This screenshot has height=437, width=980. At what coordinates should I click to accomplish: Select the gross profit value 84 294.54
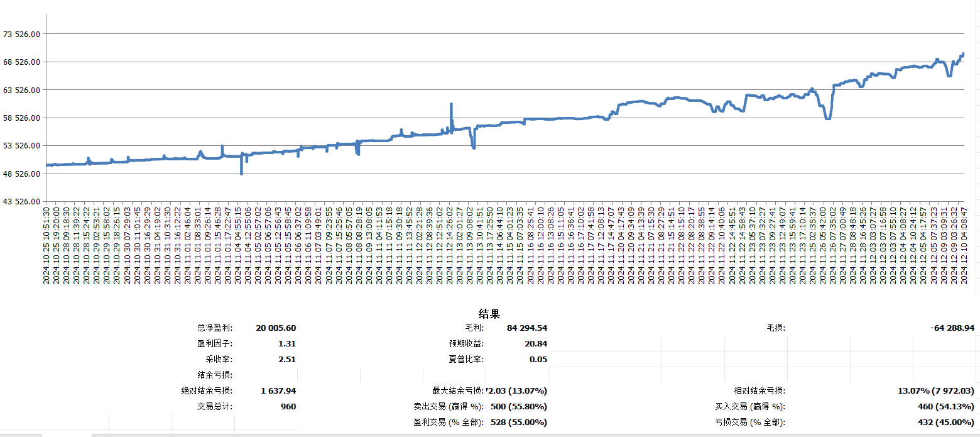[x=527, y=328]
